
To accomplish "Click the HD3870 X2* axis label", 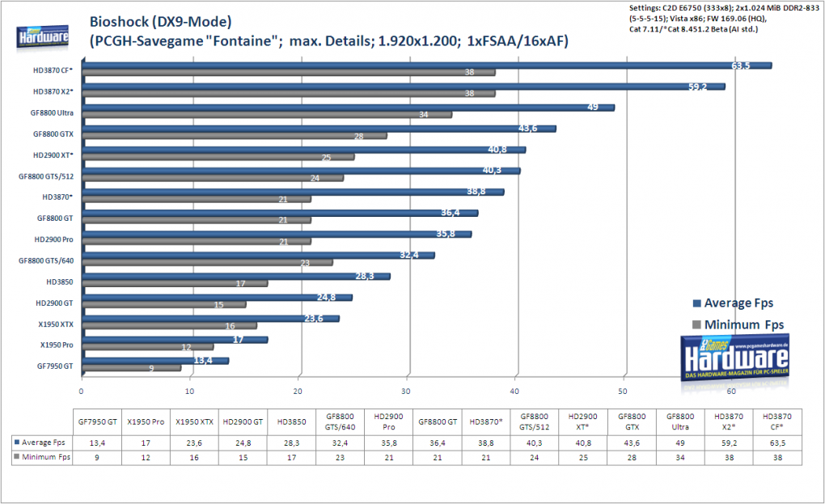I will point(53,91).
